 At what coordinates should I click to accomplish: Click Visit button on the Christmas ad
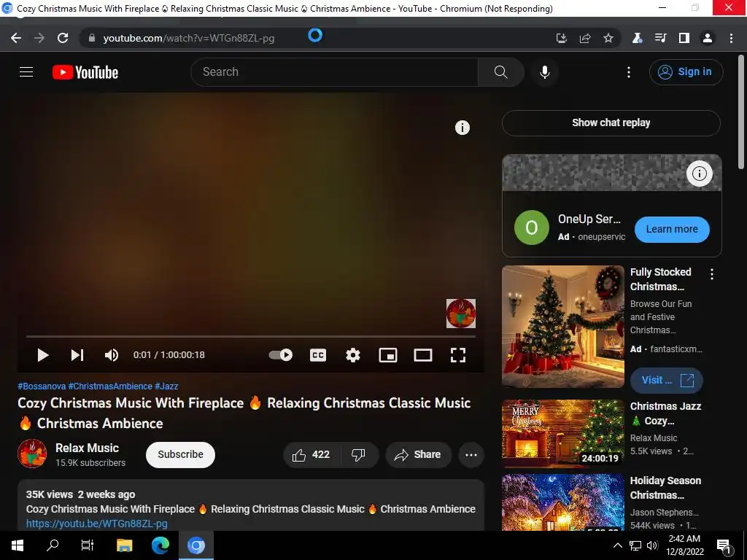tap(667, 380)
